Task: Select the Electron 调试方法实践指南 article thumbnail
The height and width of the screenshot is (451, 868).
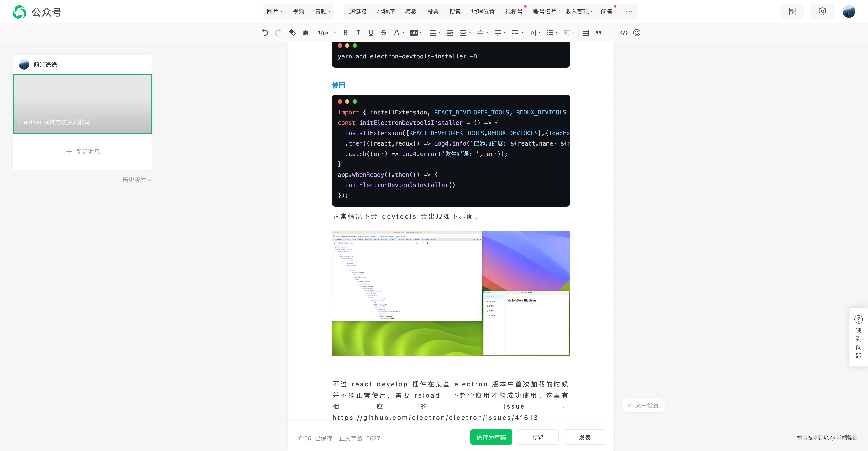Action: tap(83, 104)
